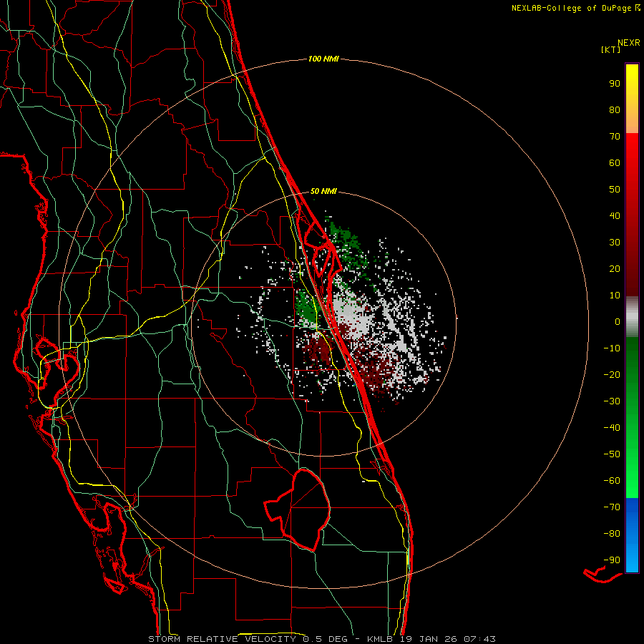Click the 0 value on velocity scale
Image resolution: width=644 pixels, height=644 pixels.
(618, 322)
